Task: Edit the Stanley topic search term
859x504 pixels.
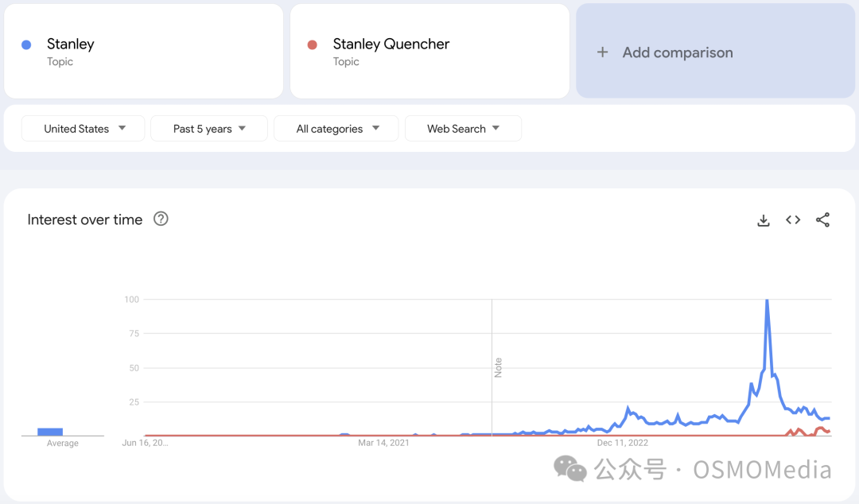Action: [x=143, y=52]
